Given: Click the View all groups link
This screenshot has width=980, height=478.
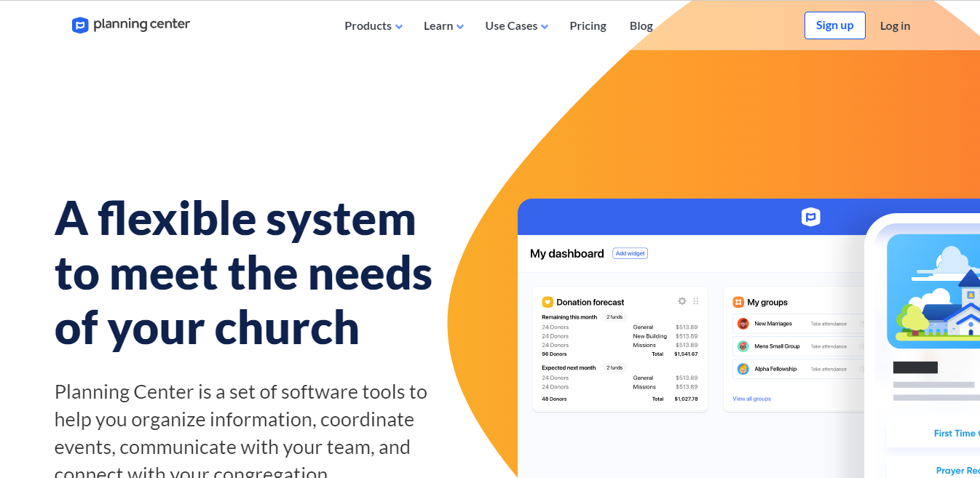Looking at the screenshot, I should (x=751, y=399).
